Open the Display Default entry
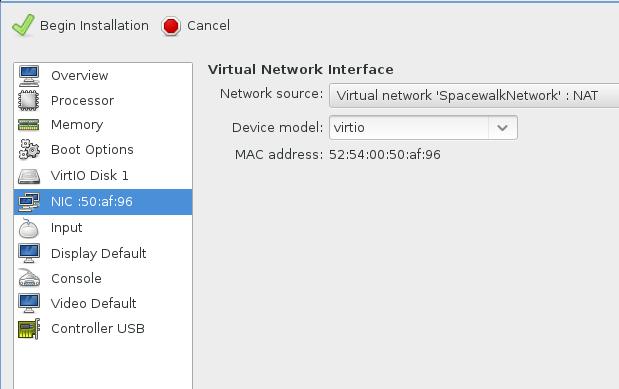Image resolution: width=619 pixels, height=389 pixels. click(103, 253)
